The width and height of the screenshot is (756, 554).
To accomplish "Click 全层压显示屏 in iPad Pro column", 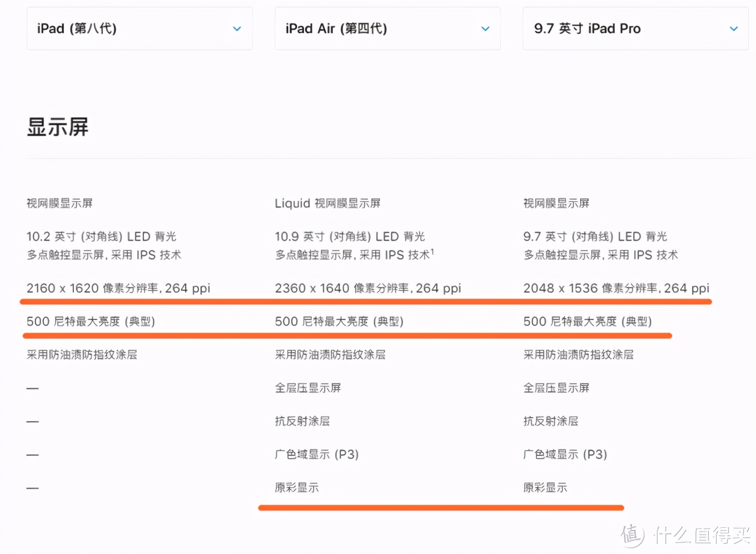I will point(556,388).
